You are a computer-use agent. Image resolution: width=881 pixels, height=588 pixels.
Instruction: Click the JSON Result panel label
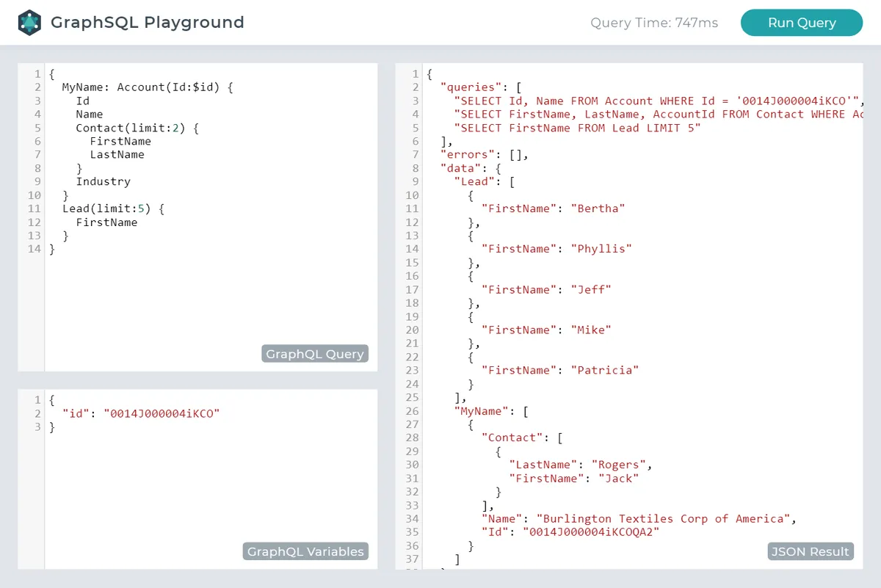(x=811, y=551)
